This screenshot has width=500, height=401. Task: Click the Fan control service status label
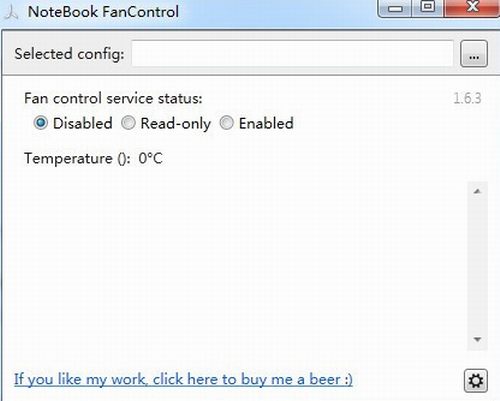point(113,98)
